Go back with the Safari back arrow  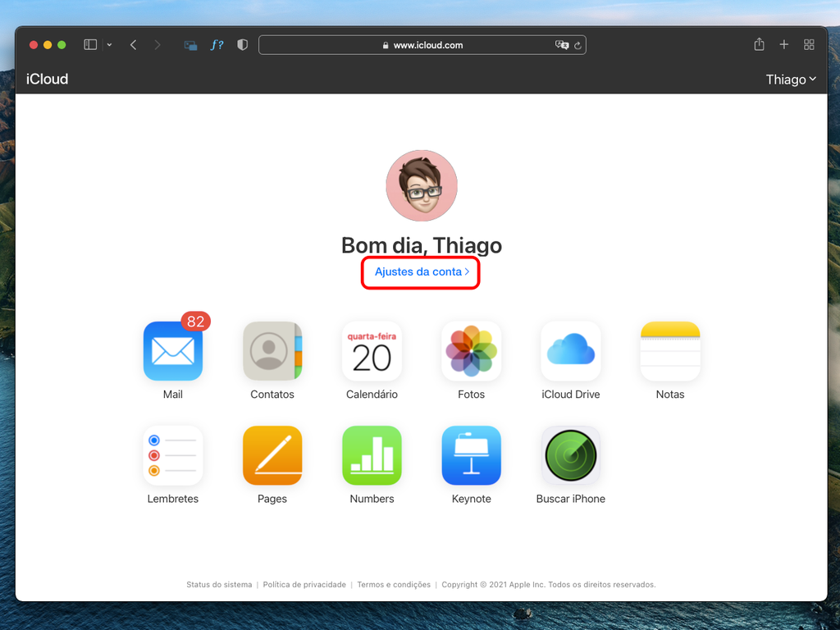click(134, 45)
